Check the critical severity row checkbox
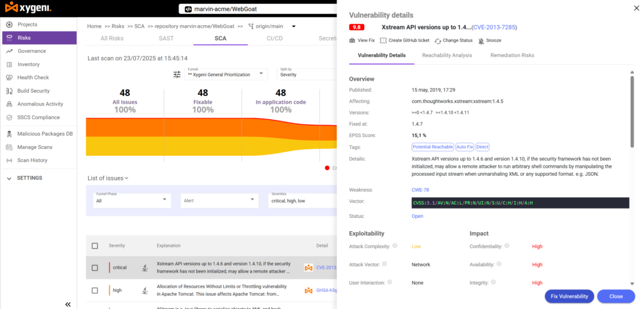644x309 pixels. [95, 268]
